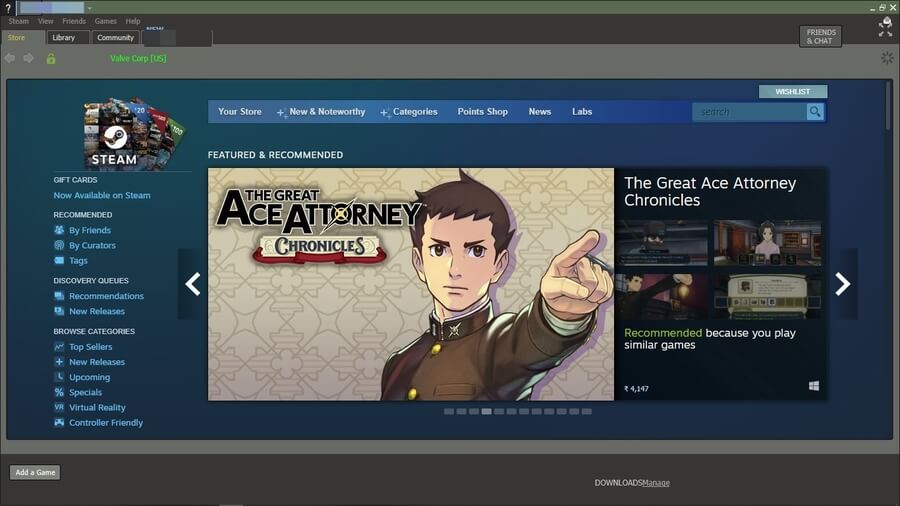
Task: Go to previous featured game arrow
Action: point(193,284)
